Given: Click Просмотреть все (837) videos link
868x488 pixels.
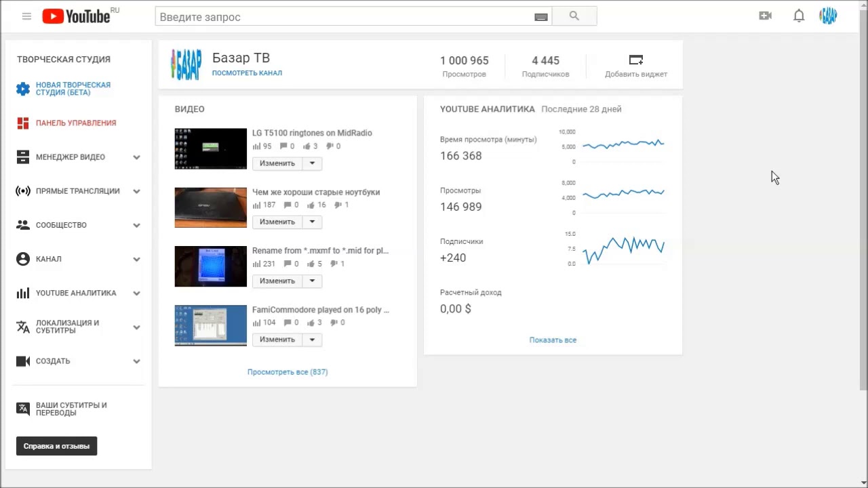Looking at the screenshot, I should pyautogui.click(x=288, y=372).
